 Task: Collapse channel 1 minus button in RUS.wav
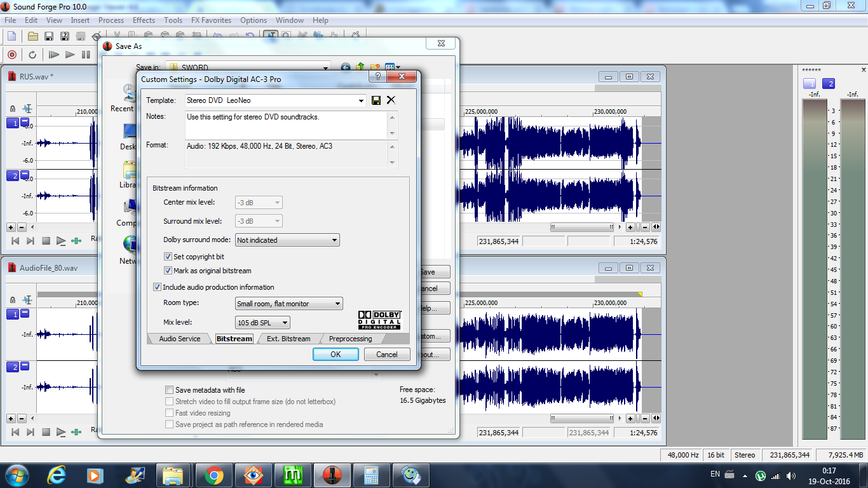25,122
